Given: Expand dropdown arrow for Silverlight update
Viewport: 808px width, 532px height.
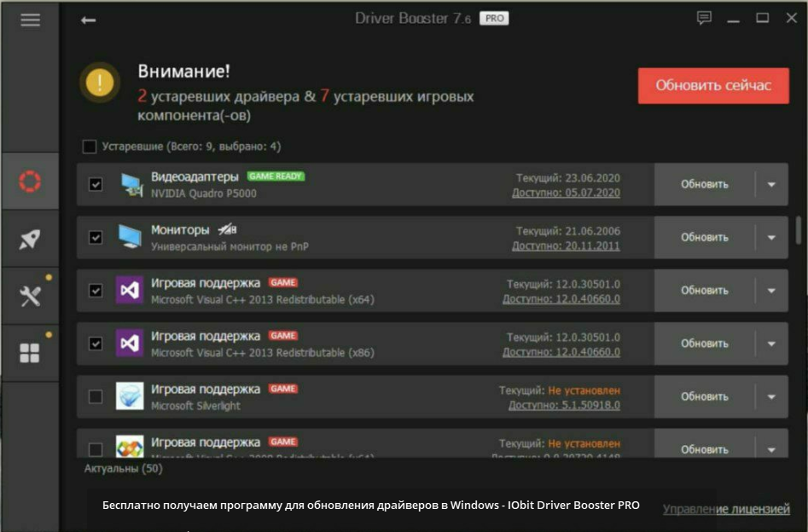Looking at the screenshot, I should 771,396.
